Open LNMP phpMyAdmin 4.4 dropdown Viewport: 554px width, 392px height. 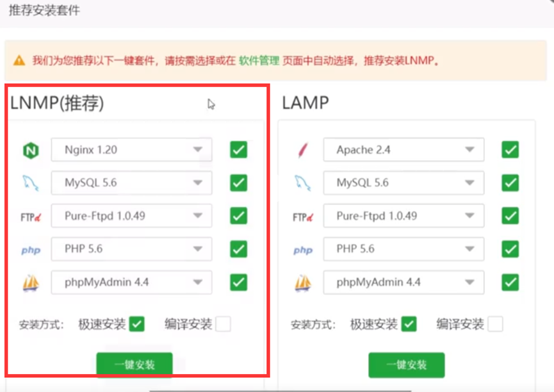pos(131,282)
